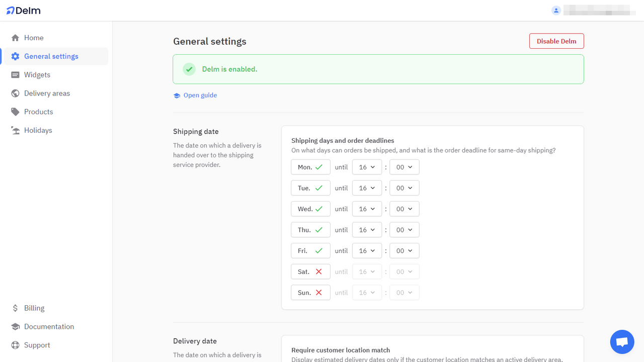Image resolution: width=644 pixels, height=362 pixels.
Task: Toggle Tuesday shipping off
Action: pyautogui.click(x=310, y=188)
